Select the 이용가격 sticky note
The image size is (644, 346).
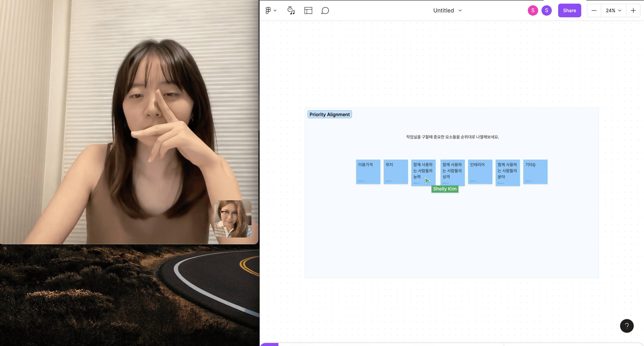click(x=368, y=172)
